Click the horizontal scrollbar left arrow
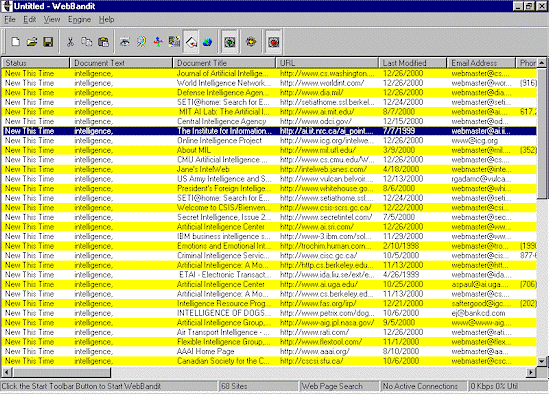The height and width of the screenshot is (395, 550). 7,372
